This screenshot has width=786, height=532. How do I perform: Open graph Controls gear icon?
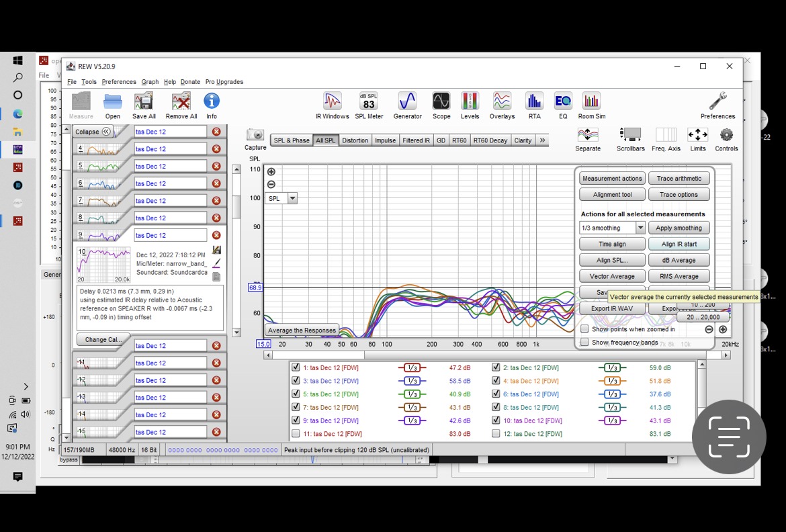(x=726, y=139)
